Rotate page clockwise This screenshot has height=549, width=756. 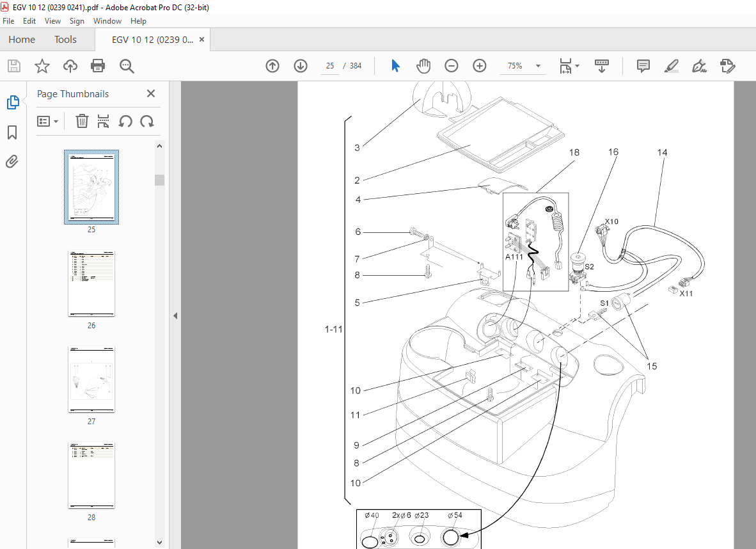[147, 121]
